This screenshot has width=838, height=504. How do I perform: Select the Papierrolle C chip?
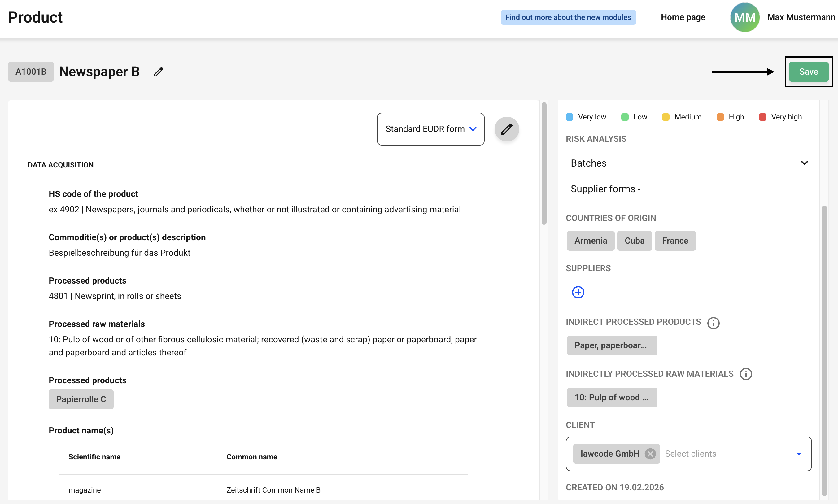[81, 399]
